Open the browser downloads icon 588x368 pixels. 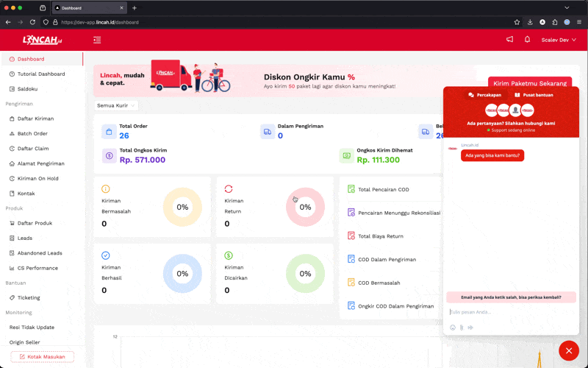pos(530,22)
